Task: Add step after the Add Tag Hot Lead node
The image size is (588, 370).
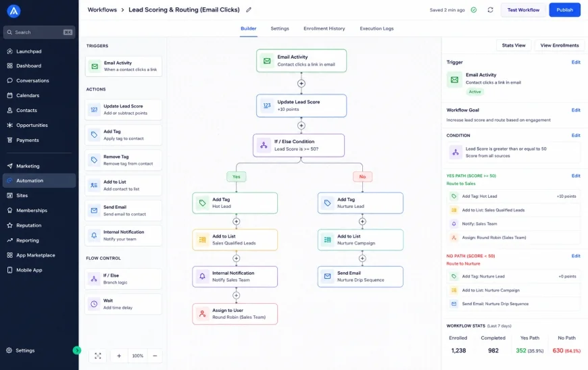Action: (x=237, y=221)
